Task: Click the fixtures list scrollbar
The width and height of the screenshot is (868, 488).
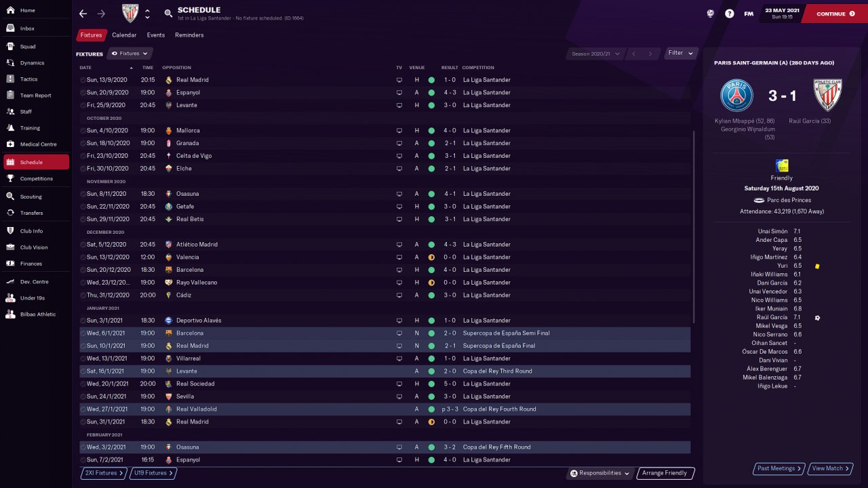Action: 694,227
